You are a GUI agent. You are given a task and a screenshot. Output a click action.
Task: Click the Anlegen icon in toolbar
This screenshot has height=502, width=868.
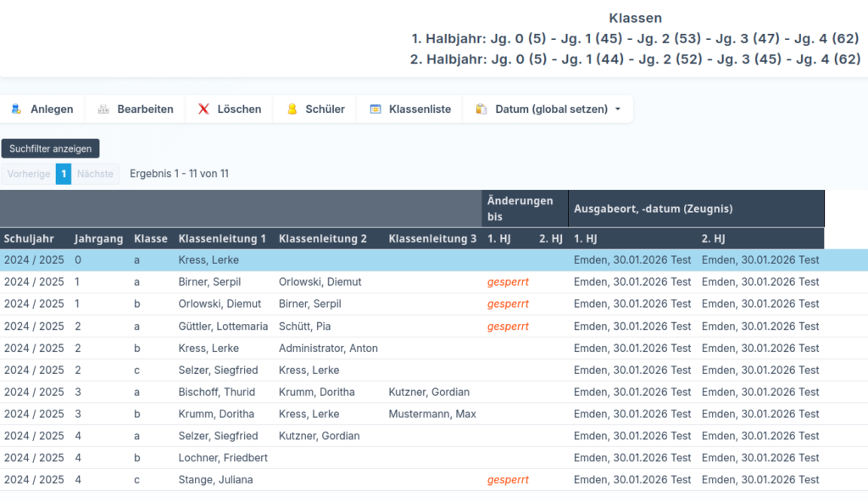click(16, 109)
